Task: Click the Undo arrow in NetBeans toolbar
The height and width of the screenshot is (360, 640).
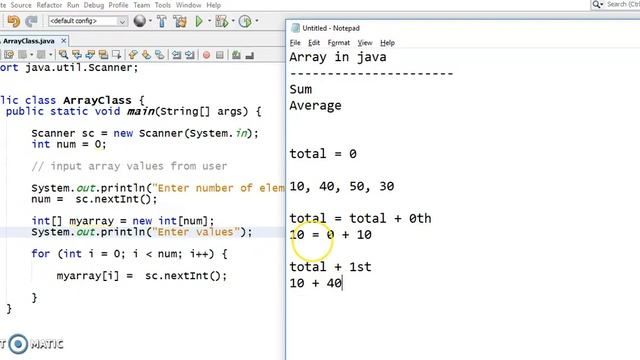Action: click(13, 21)
